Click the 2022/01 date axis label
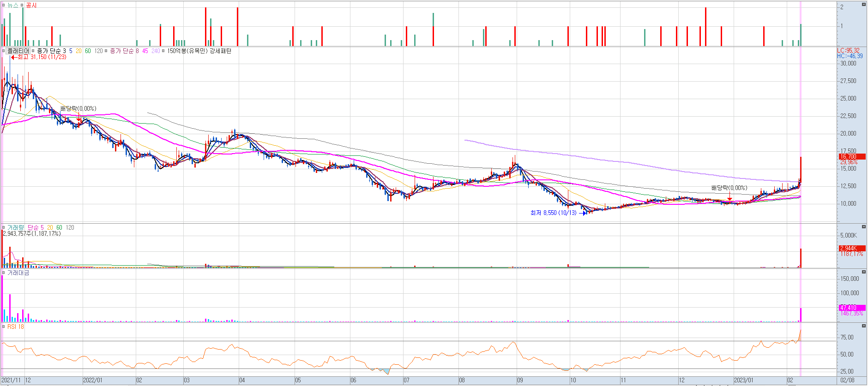Screen dimensions: 868x386 [x=93, y=381]
